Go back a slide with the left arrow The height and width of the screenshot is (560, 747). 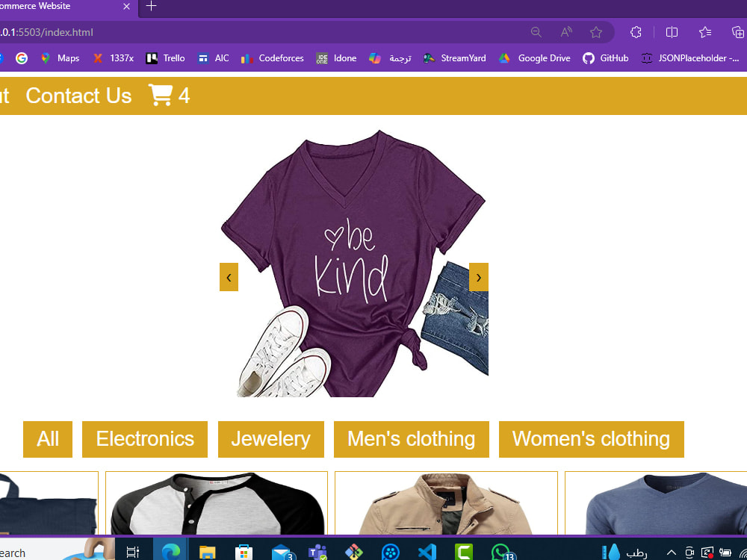pos(229,276)
